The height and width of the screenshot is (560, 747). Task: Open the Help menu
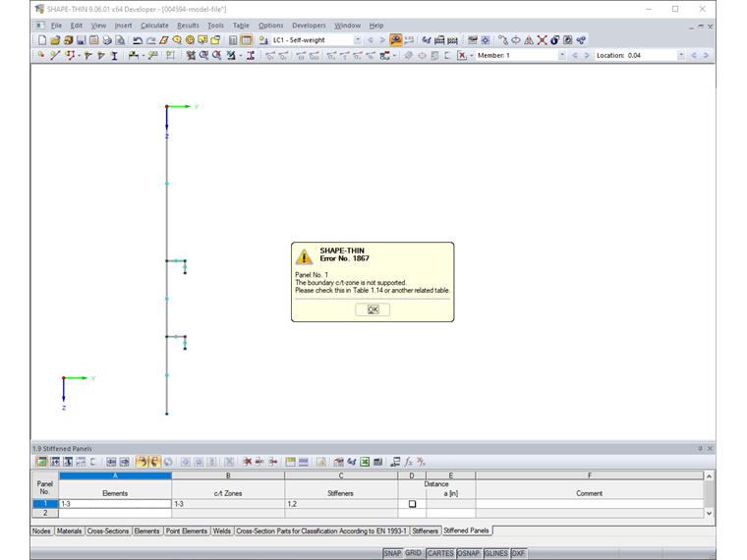click(x=375, y=26)
